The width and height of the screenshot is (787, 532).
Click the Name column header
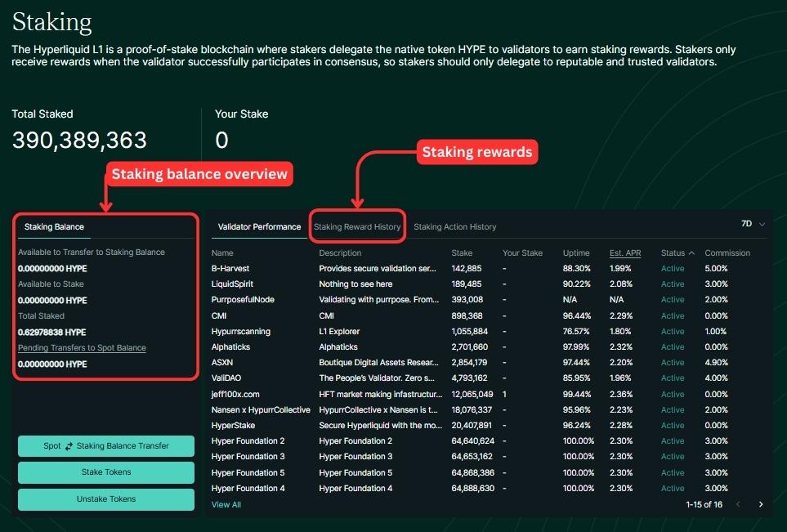(x=221, y=253)
